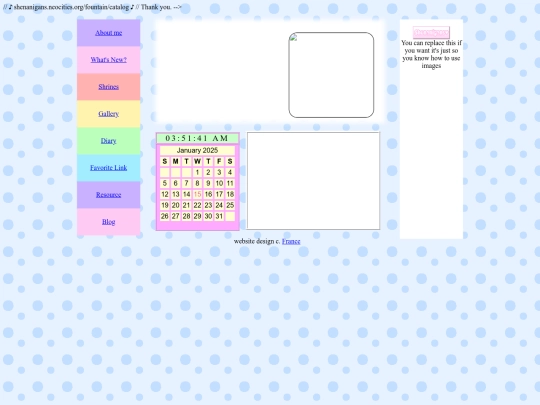The image size is (540, 405).
Task: Select January 1 on the calendar
Action: [x=197, y=172]
